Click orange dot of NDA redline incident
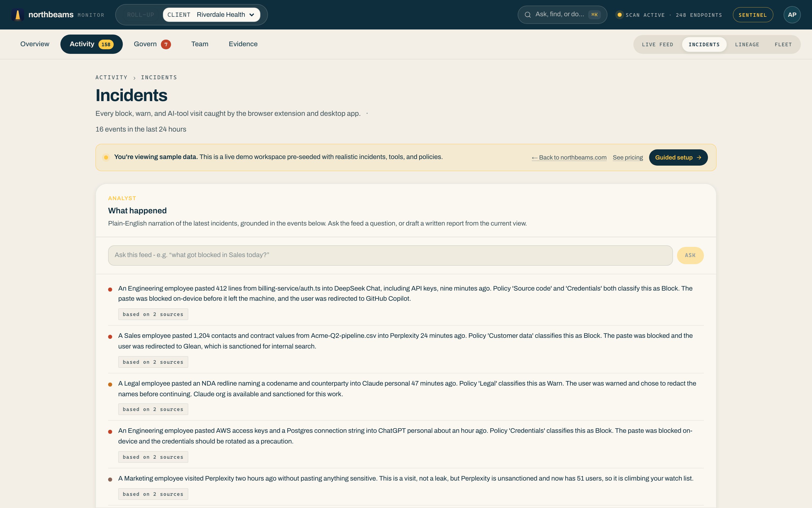Image resolution: width=812 pixels, height=508 pixels. [110, 384]
